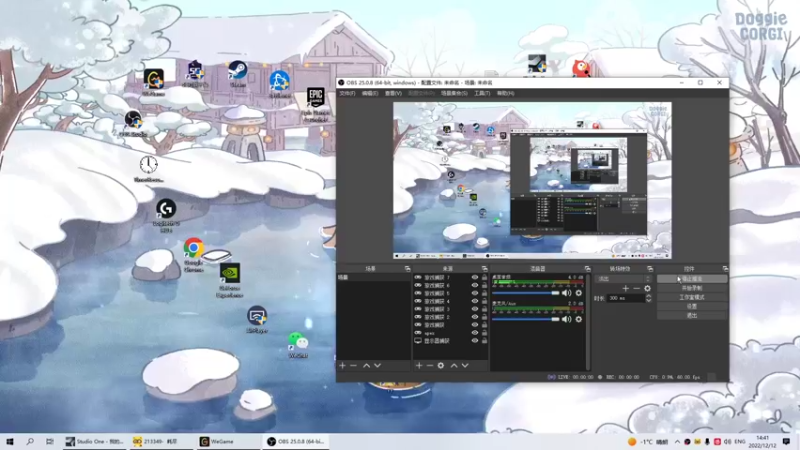This screenshot has height=450, width=800.
Task: Add a new scene with the Scenes plus icon
Action: (x=342, y=365)
